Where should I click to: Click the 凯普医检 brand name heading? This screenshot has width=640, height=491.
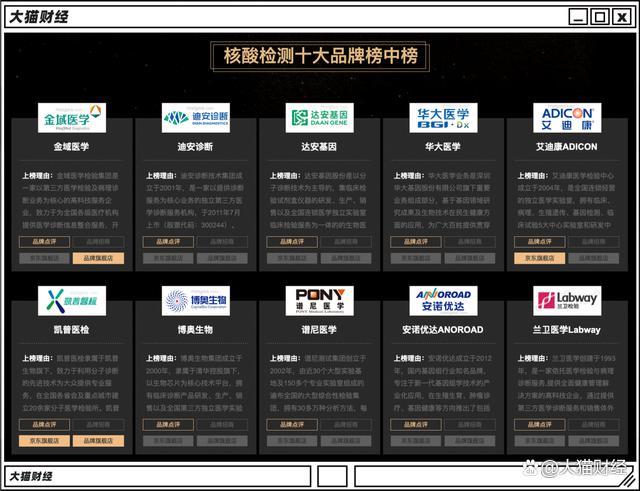tap(71, 330)
